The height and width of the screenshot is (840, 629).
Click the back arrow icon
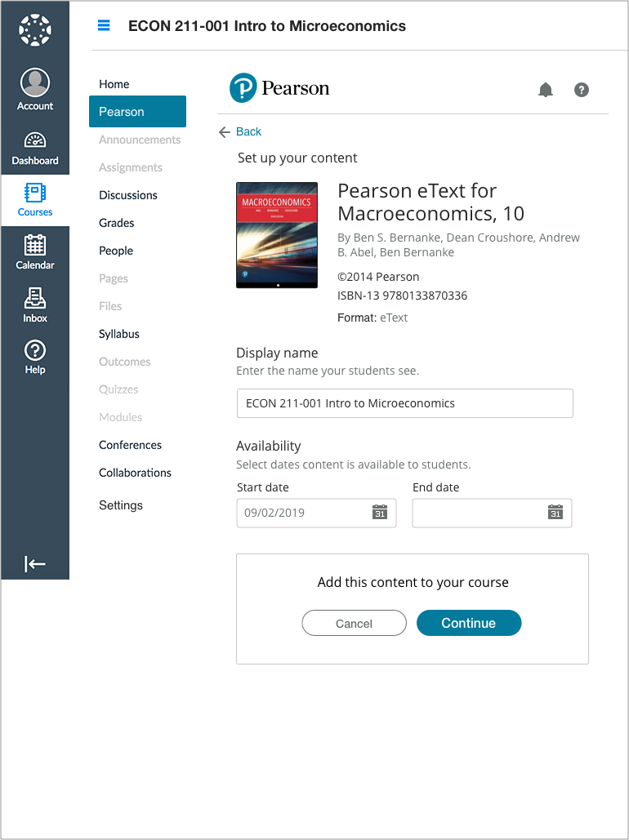(x=224, y=131)
